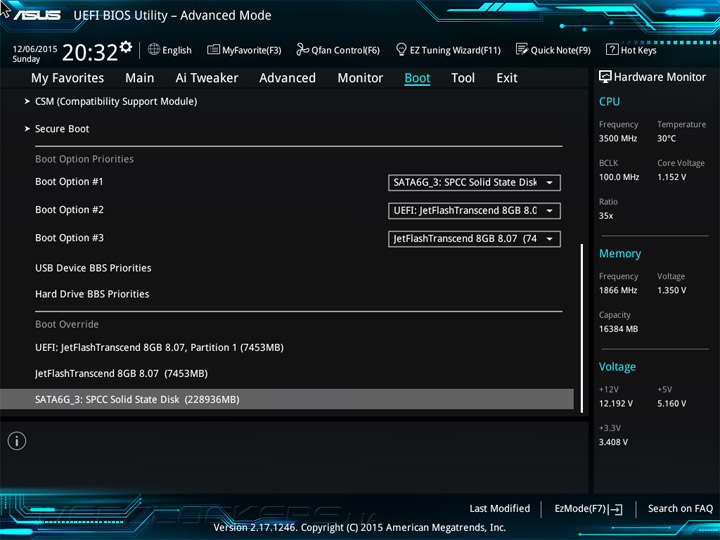Click the EZ Tuning Wizard lightbulb icon
Image resolution: width=720 pixels, height=540 pixels.
[x=401, y=49]
